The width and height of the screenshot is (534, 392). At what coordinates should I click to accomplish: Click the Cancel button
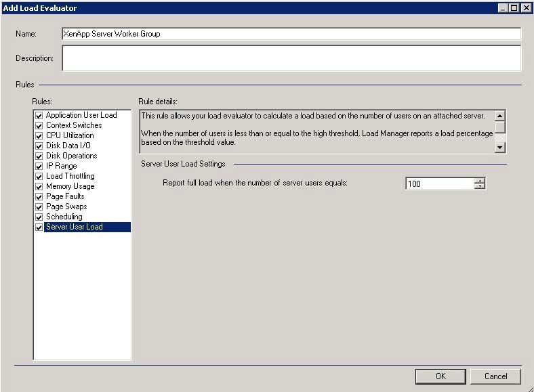(495, 376)
